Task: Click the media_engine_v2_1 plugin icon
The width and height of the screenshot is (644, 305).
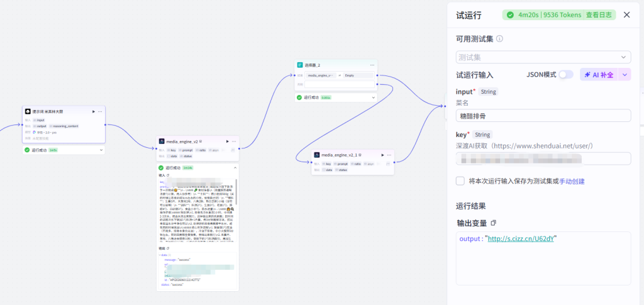Action: [317, 155]
